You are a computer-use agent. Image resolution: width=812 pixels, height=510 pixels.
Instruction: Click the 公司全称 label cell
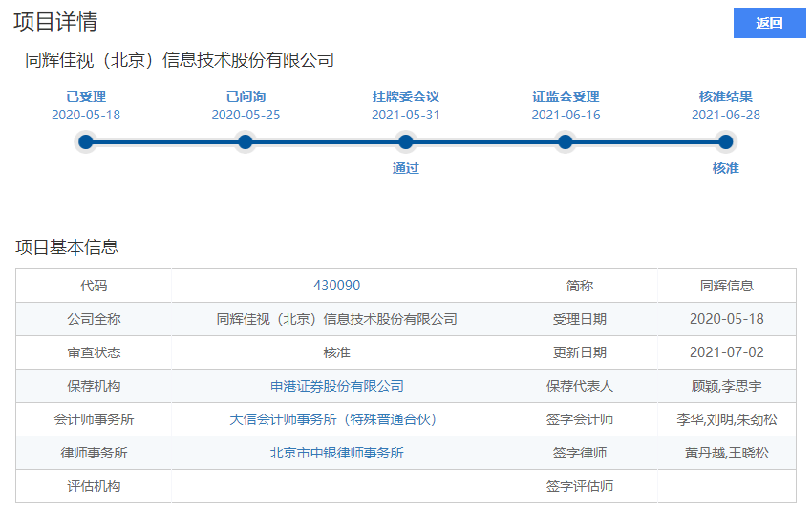point(94,319)
